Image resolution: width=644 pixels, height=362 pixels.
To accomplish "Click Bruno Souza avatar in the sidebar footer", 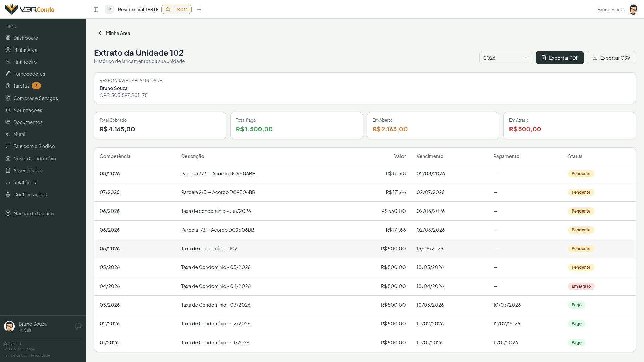I will [x=9, y=326].
